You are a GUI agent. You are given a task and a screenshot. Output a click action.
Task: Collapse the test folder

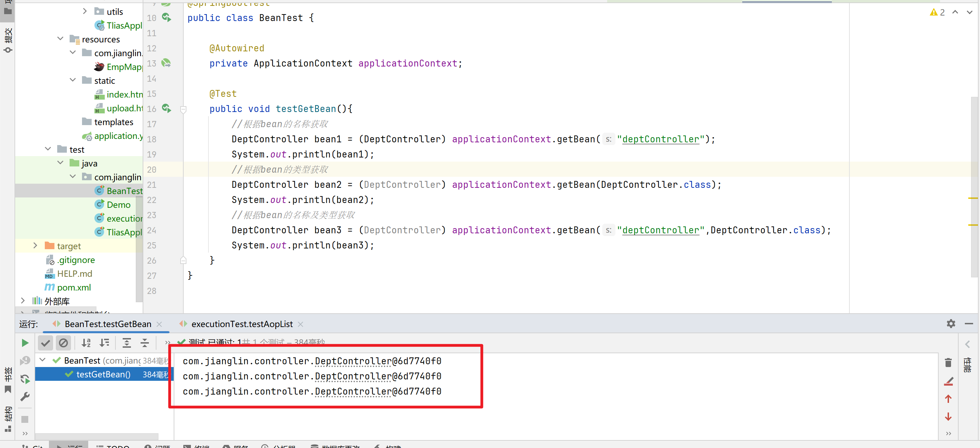click(48, 149)
